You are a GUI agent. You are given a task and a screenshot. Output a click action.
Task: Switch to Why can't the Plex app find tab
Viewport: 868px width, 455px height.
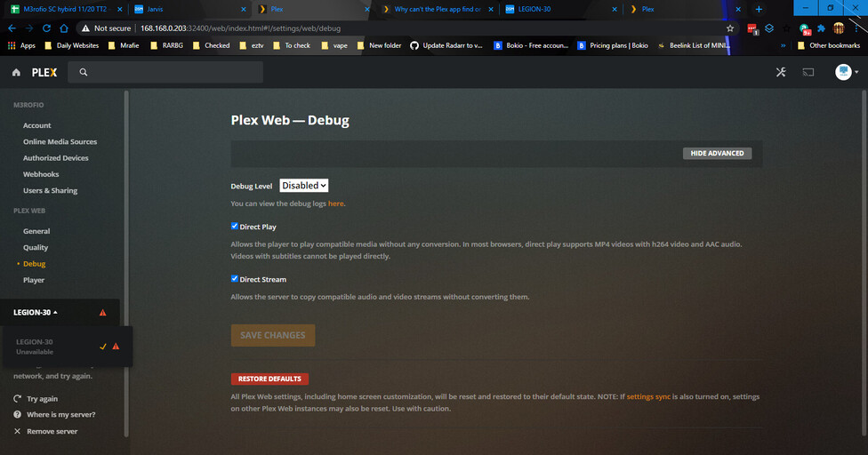[x=436, y=10]
